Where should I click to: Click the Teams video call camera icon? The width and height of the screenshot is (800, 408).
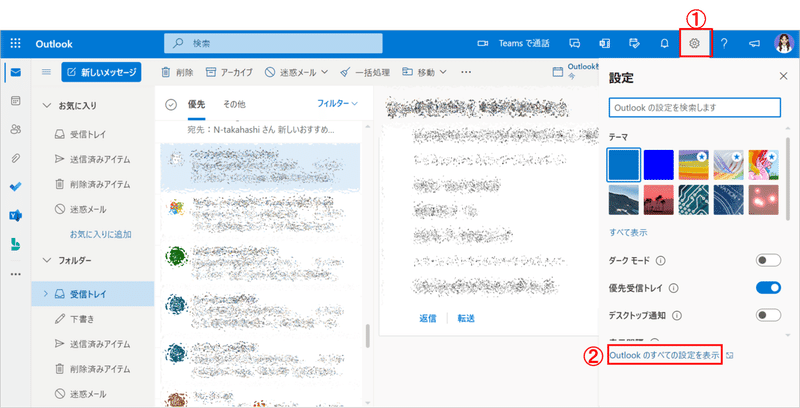(482, 44)
